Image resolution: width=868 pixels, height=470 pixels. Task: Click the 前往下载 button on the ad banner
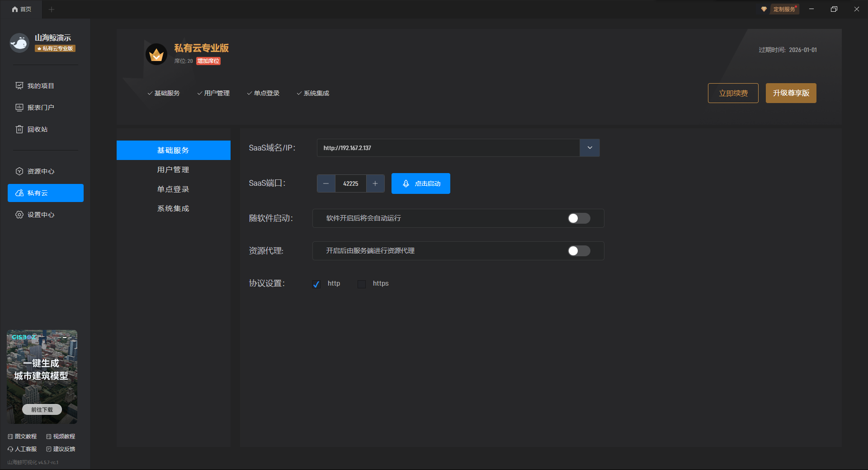coord(42,409)
